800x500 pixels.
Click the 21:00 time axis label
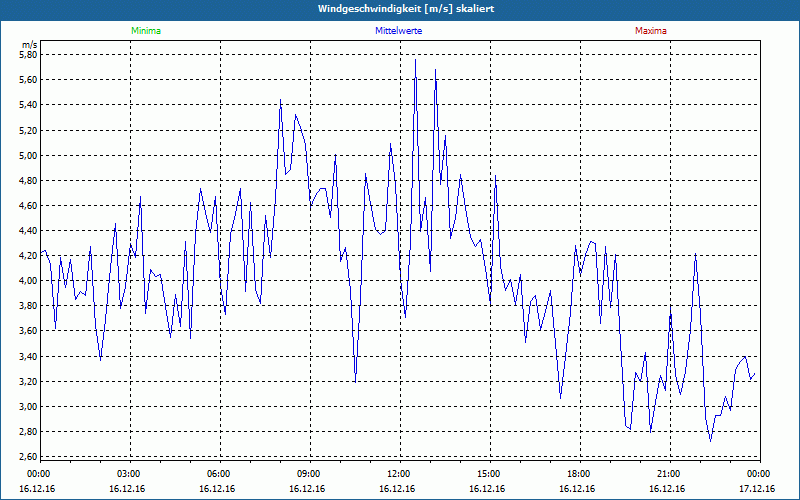click(x=670, y=474)
